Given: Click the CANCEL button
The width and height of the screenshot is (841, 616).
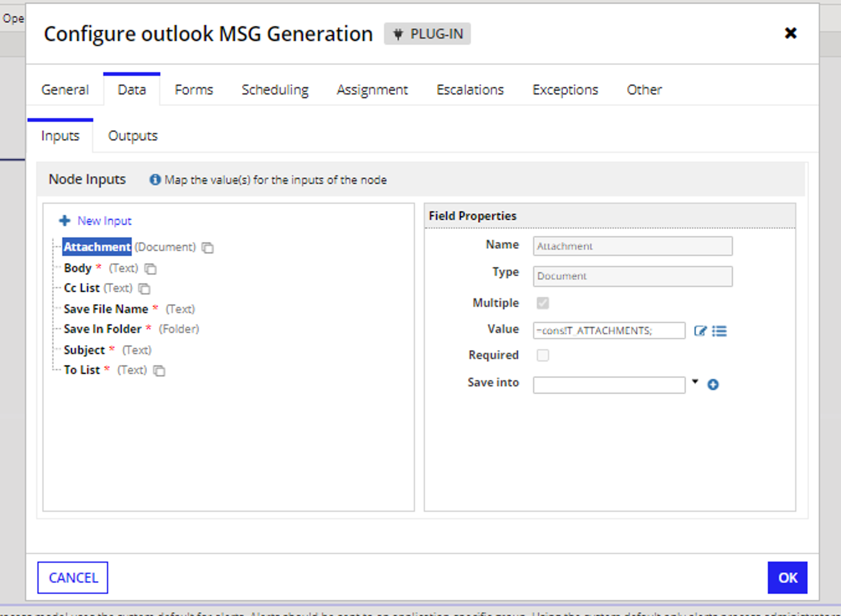Looking at the screenshot, I should click(73, 578).
